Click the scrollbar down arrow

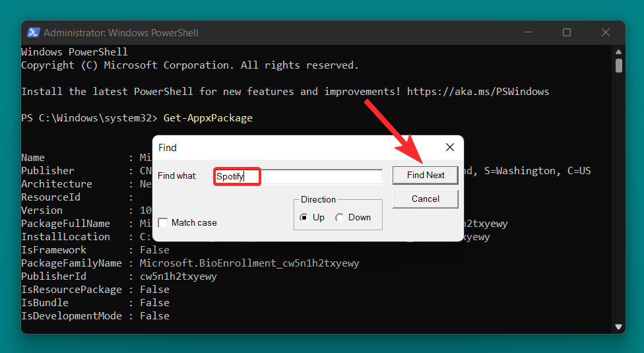click(x=619, y=326)
